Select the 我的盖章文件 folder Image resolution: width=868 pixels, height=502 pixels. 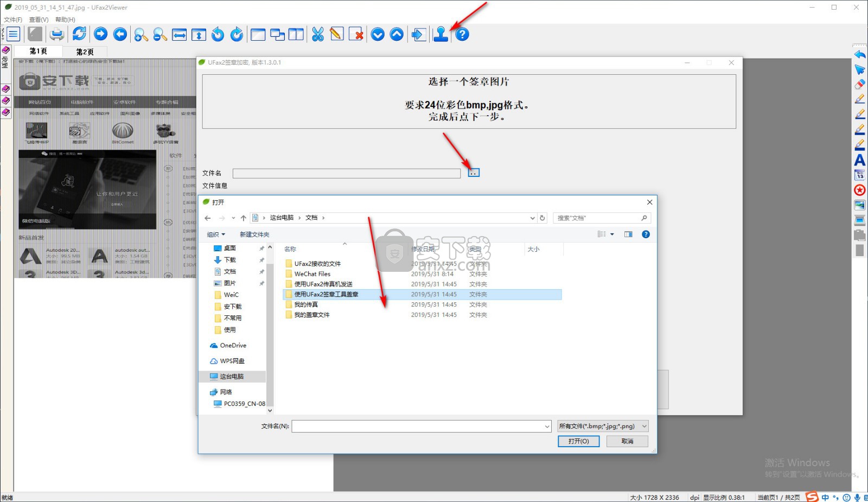(311, 315)
